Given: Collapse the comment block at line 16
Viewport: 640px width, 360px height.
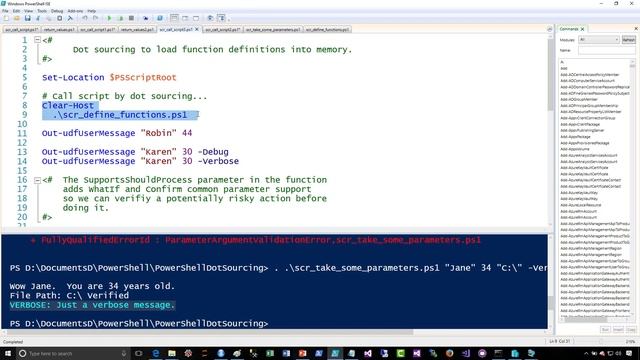Looking at the screenshot, I should click(38, 180).
